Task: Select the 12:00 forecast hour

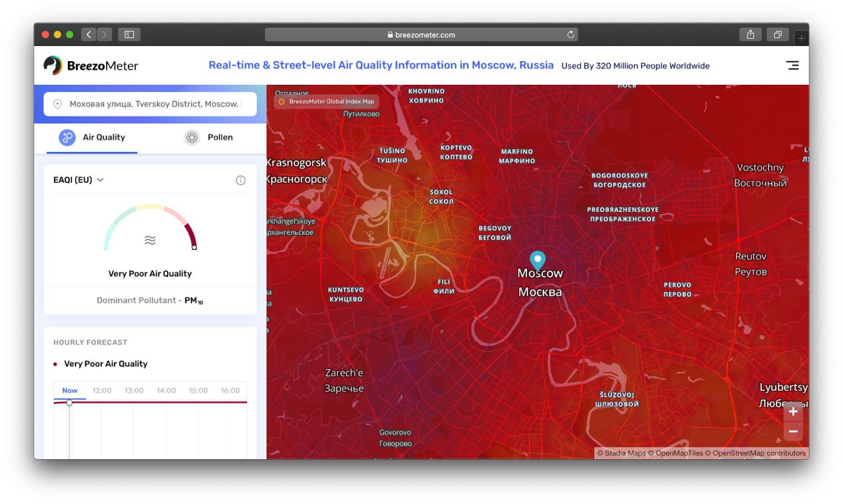Action: click(x=102, y=390)
